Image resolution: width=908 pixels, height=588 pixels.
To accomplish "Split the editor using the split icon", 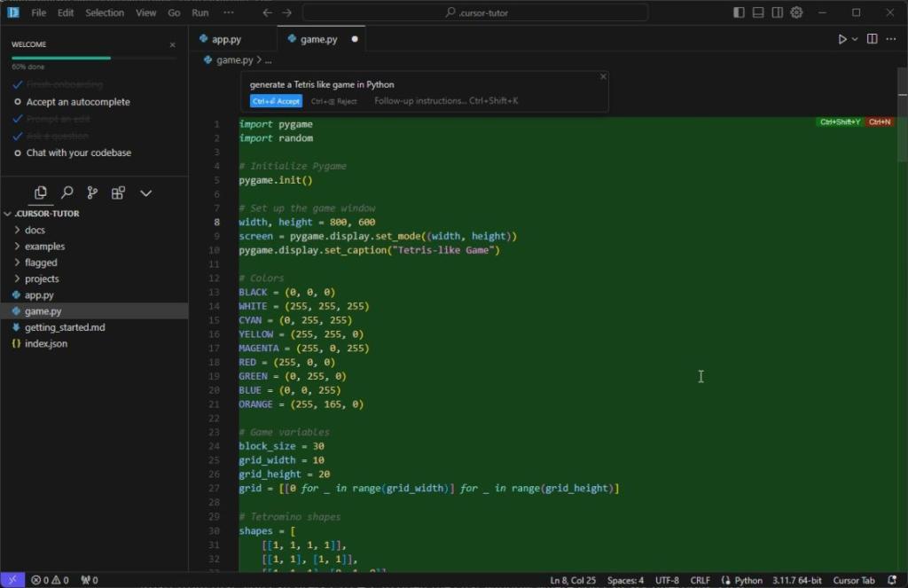I will [x=872, y=39].
